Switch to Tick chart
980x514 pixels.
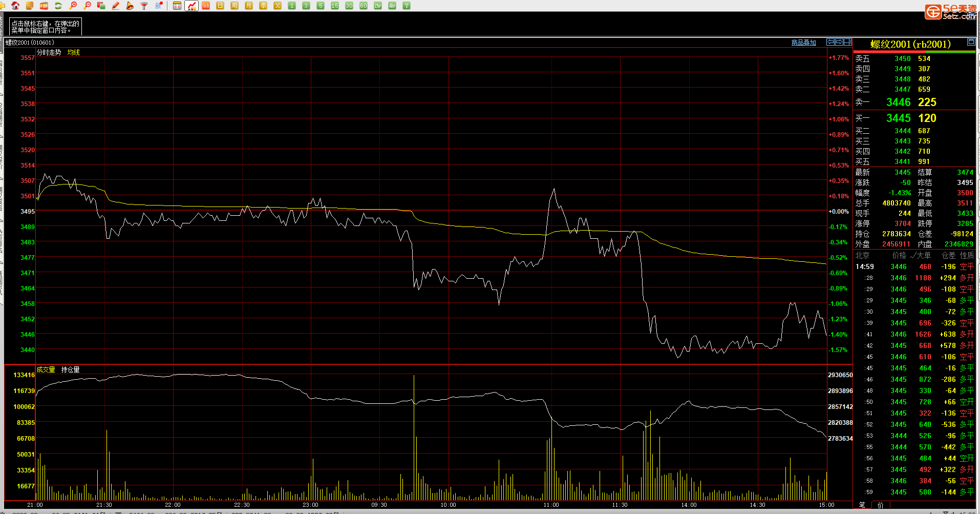(206, 6)
